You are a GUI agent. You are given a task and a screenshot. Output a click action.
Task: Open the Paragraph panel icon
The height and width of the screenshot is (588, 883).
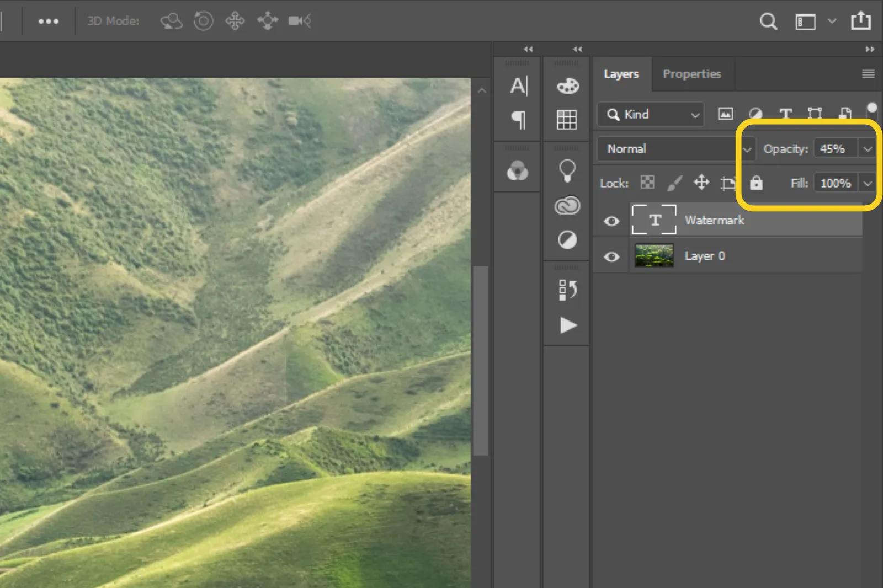[518, 120]
